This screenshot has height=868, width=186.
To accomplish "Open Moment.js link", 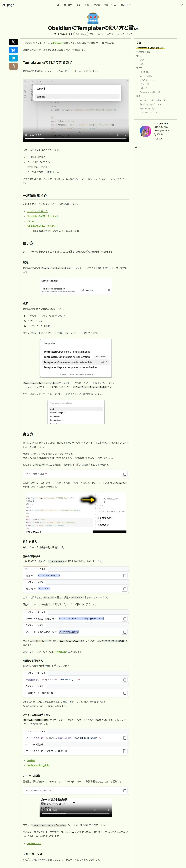I will (x=60, y=652).
